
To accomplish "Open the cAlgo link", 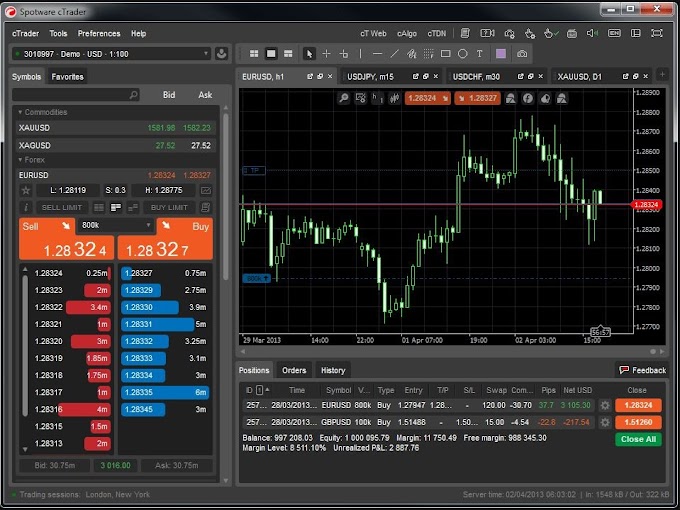I will pyautogui.click(x=407, y=33).
